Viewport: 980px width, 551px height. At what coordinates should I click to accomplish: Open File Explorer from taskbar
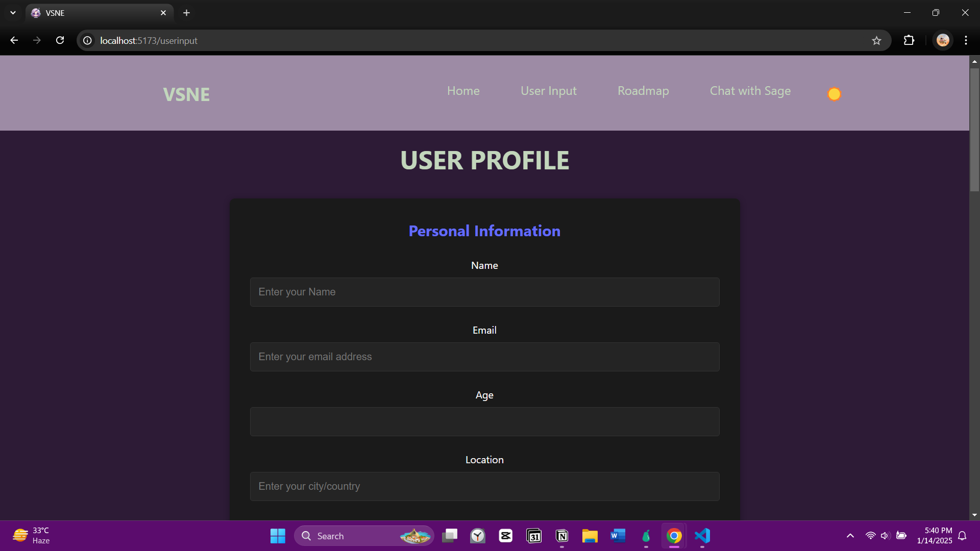coord(590,536)
